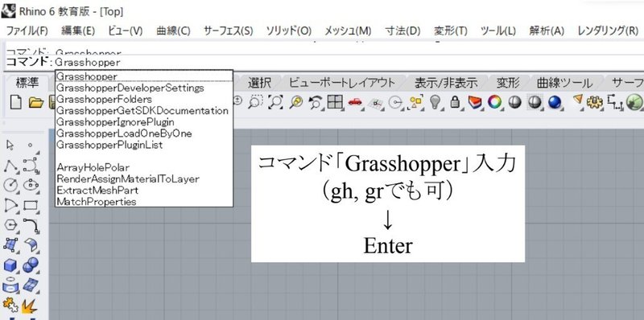Select the Point tool
The width and height of the screenshot is (644, 320).
tap(30, 145)
